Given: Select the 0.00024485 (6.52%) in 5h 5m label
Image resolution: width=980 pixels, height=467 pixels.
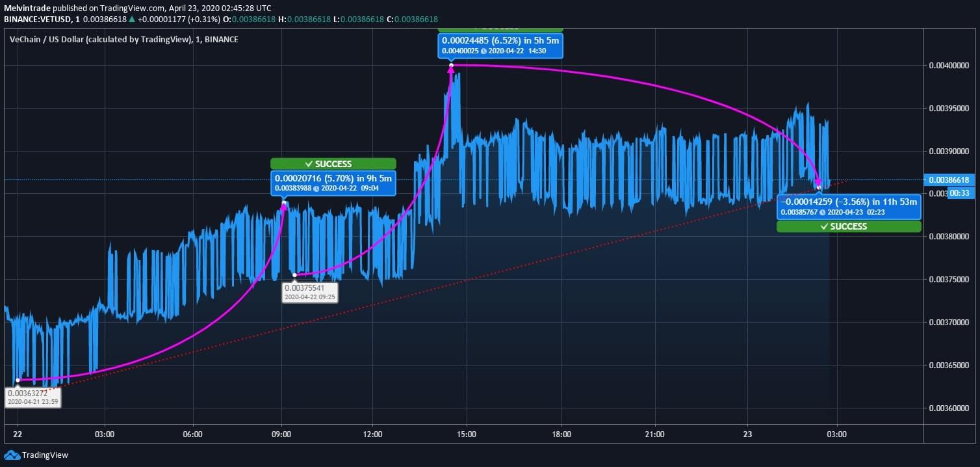Looking at the screenshot, I should tap(500, 45).
